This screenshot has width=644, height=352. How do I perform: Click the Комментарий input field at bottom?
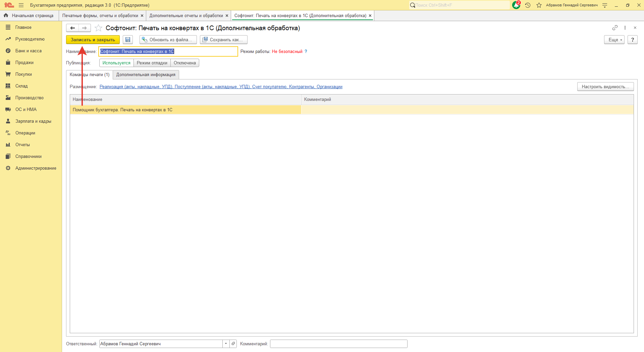coord(338,344)
